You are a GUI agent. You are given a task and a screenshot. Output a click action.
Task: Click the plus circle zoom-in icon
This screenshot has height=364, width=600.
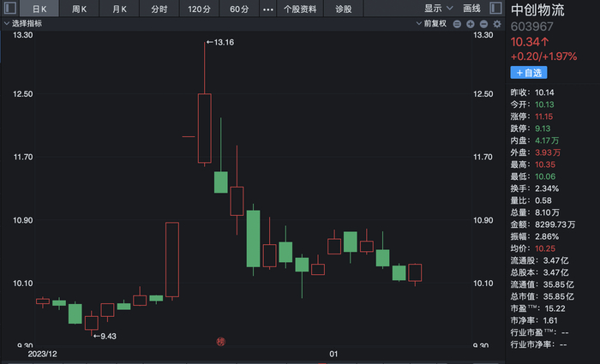(469, 24)
